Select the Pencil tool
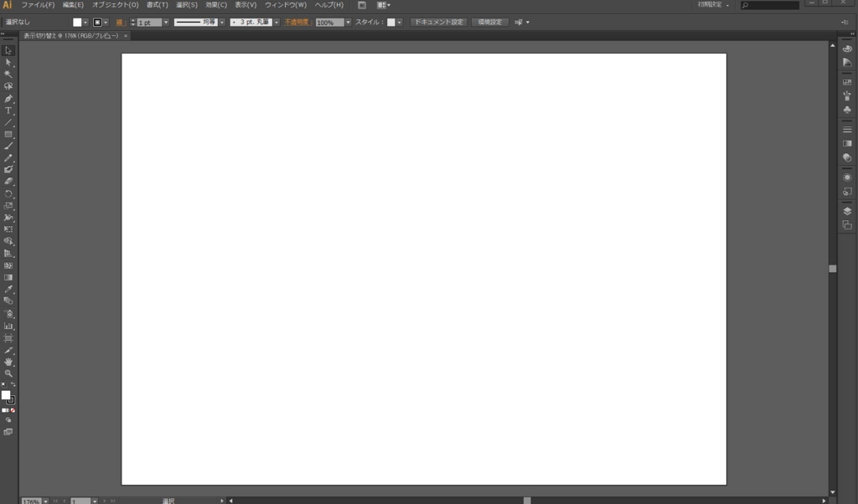Image resolution: width=858 pixels, height=504 pixels. (x=8, y=158)
